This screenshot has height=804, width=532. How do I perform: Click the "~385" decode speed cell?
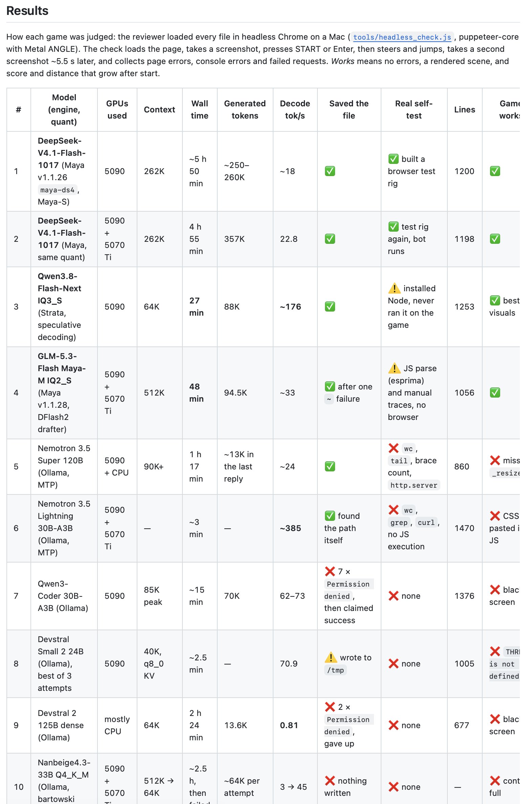coord(290,528)
